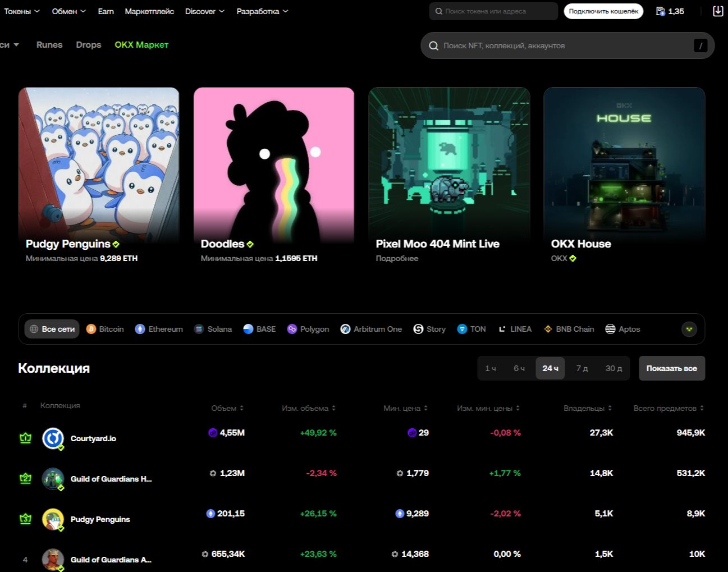728x572 pixels.
Task: Click the Guild of Guardians A... avatar
Action: point(53,560)
